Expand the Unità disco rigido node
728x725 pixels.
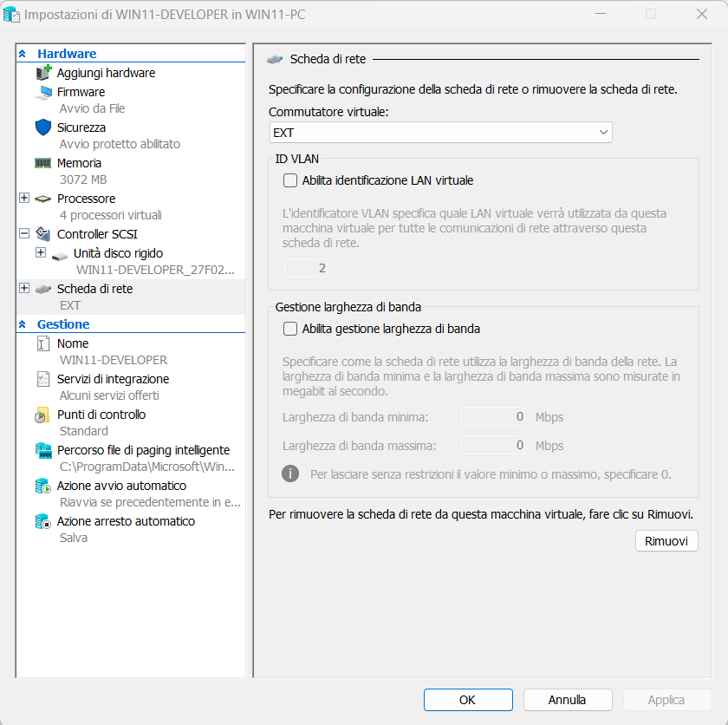(x=41, y=252)
